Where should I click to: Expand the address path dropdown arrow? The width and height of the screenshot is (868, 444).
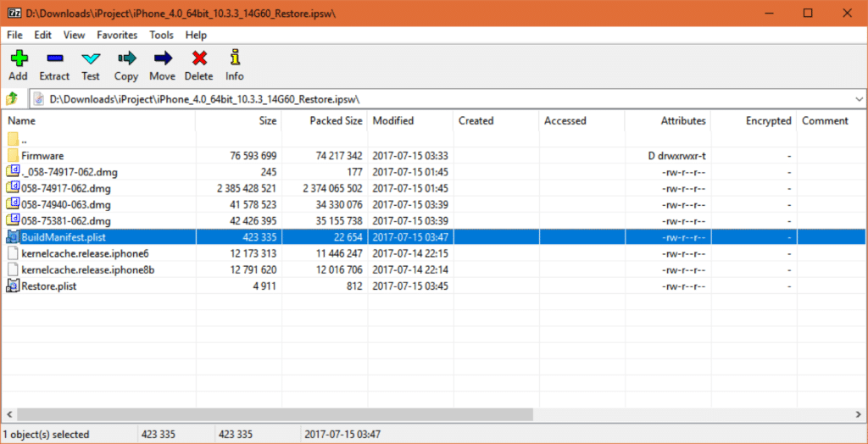point(856,99)
